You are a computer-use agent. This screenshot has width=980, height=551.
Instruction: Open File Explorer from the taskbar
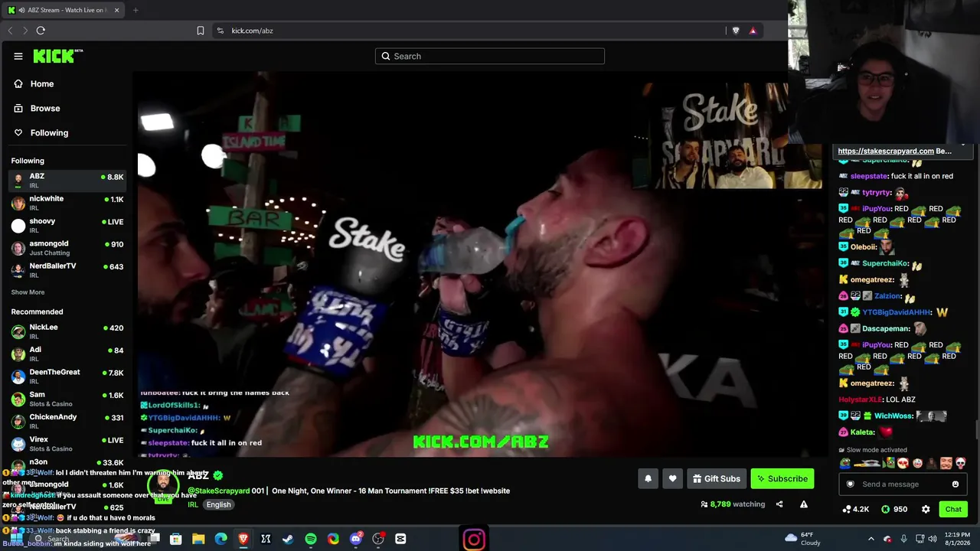point(198,539)
